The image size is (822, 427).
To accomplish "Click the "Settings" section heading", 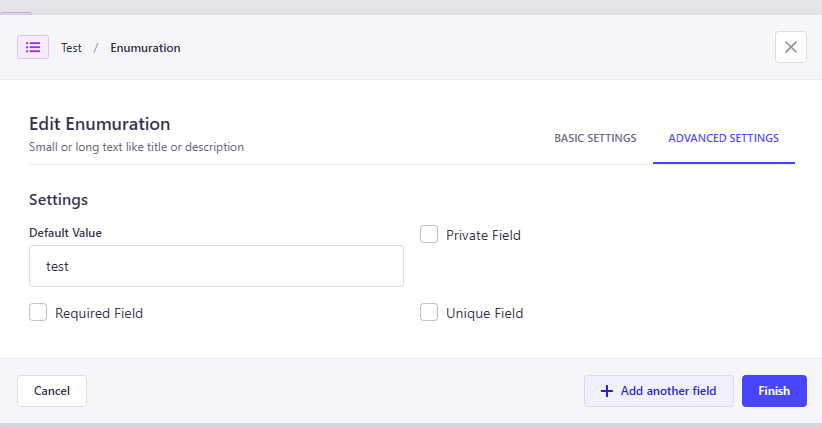I will [x=58, y=199].
